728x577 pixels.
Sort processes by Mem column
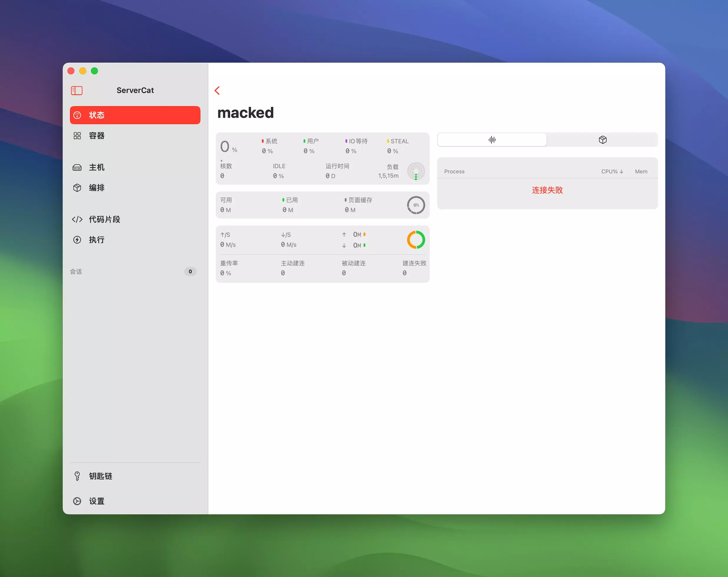(x=641, y=171)
